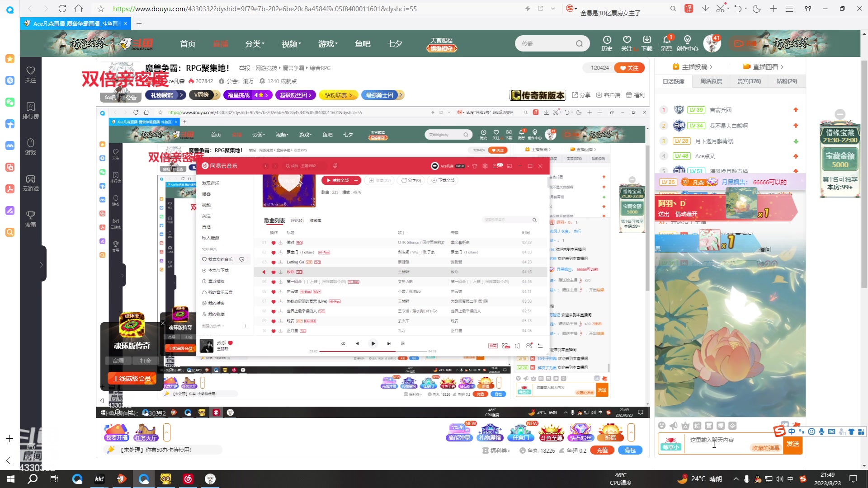Open 礼物展馆 gift hall icon under video
Image resolution: width=868 pixels, height=488 pixels.
pos(491,432)
